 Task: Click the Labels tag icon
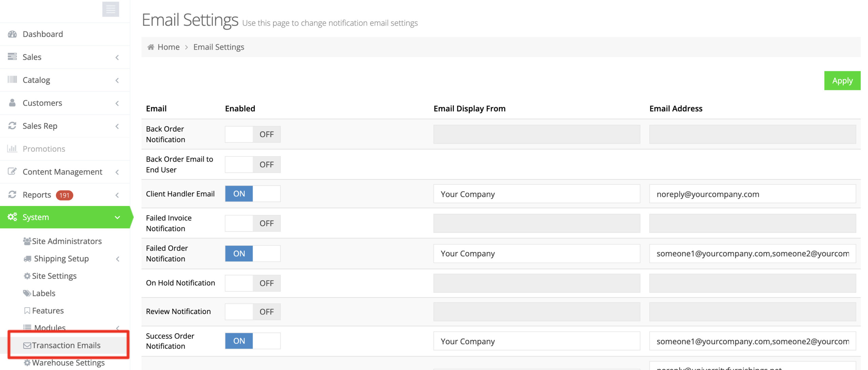click(x=27, y=293)
